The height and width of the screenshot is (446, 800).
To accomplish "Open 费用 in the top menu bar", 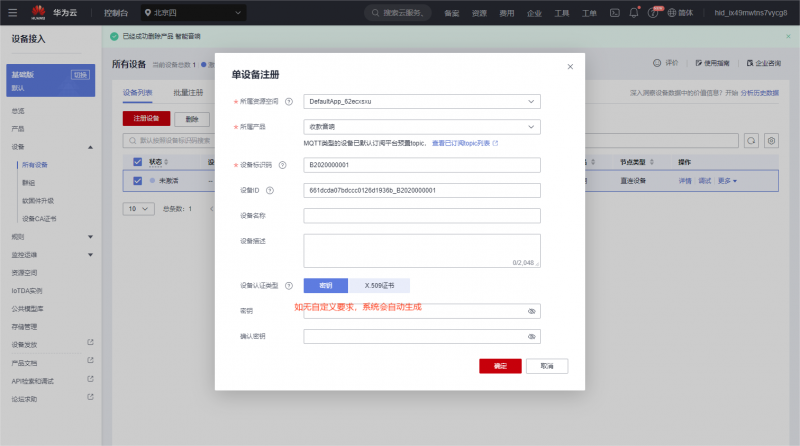I will (x=507, y=13).
